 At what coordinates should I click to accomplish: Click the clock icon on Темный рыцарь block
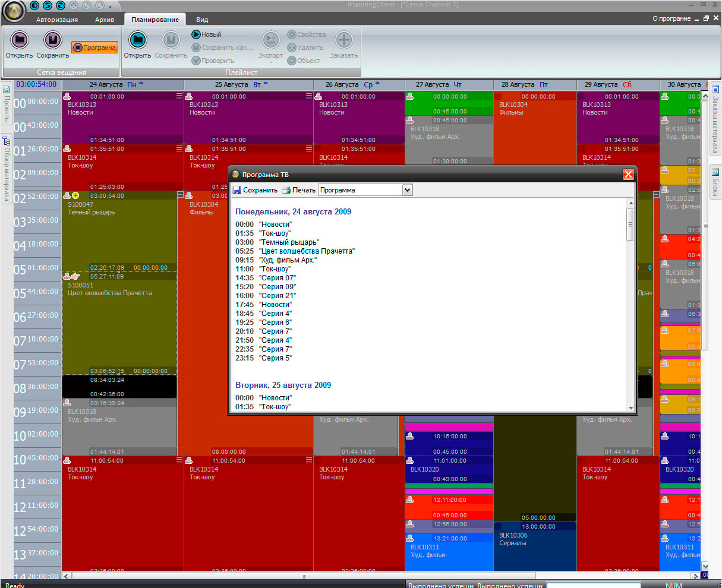click(x=75, y=195)
